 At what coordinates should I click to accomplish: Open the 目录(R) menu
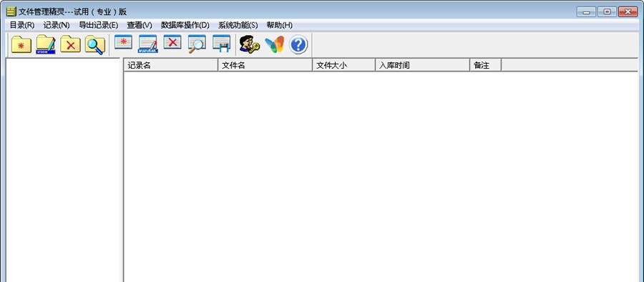22,25
